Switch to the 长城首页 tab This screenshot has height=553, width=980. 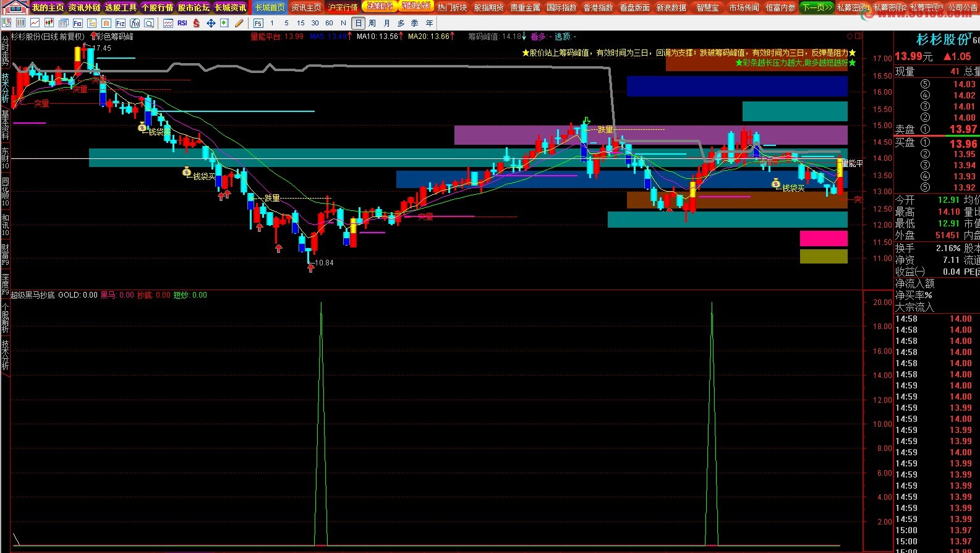pos(270,7)
